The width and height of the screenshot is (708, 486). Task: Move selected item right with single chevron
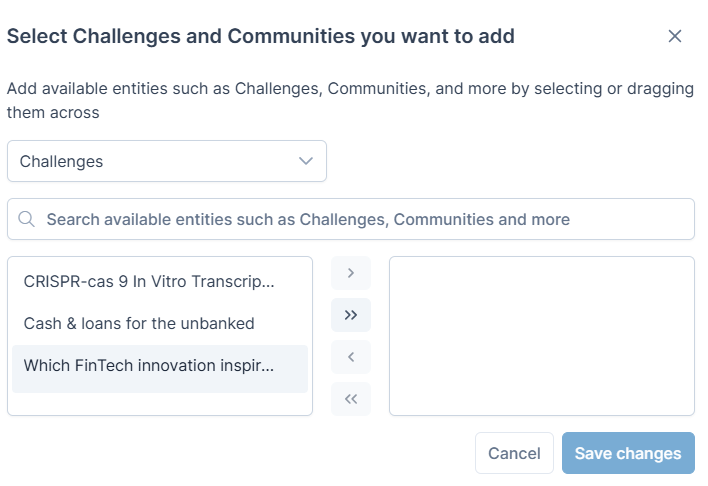351,273
